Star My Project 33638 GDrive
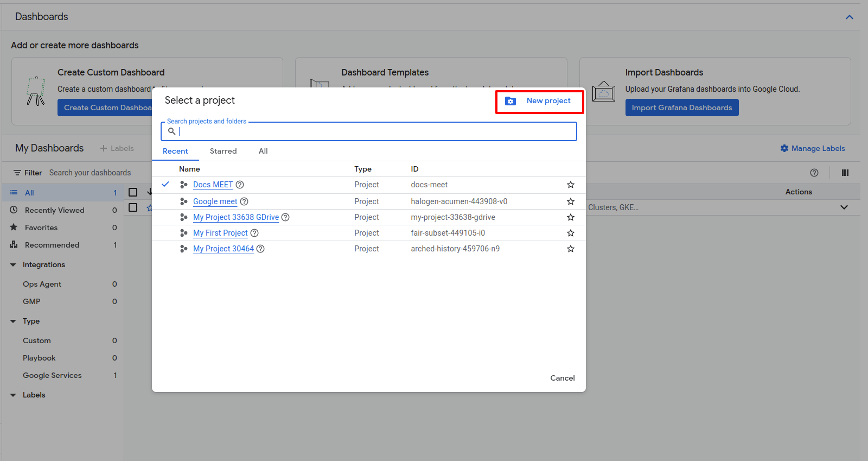 click(x=571, y=217)
